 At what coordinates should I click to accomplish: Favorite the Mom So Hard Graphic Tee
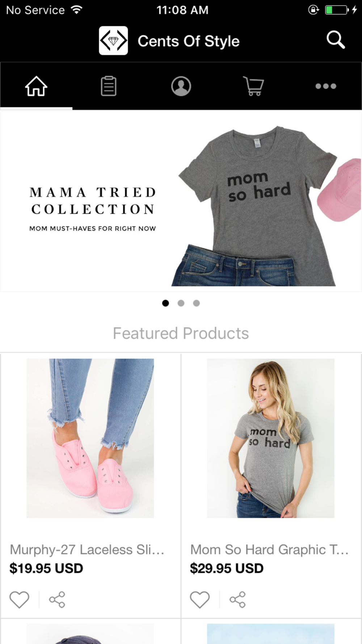(x=200, y=599)
